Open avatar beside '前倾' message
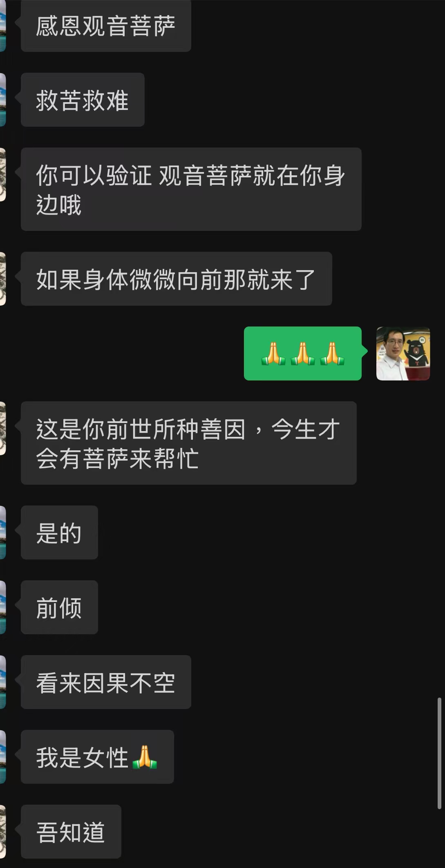The image size is (445, 868). (3, 607)
